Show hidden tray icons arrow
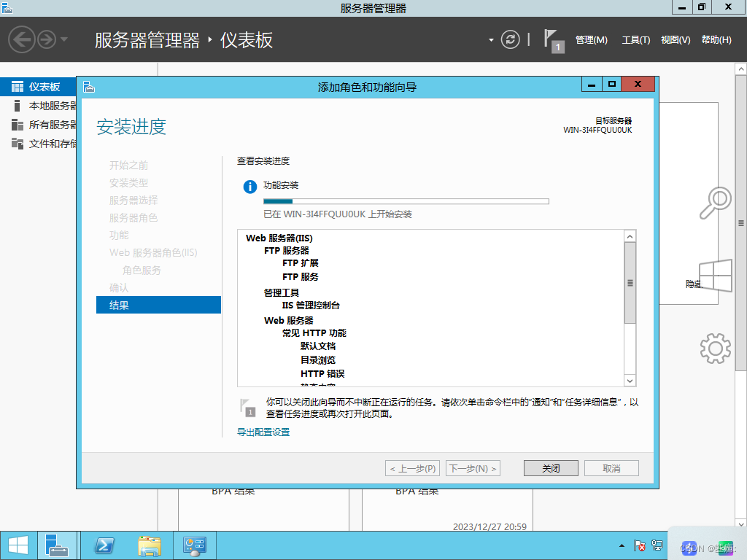 point(622,545)
